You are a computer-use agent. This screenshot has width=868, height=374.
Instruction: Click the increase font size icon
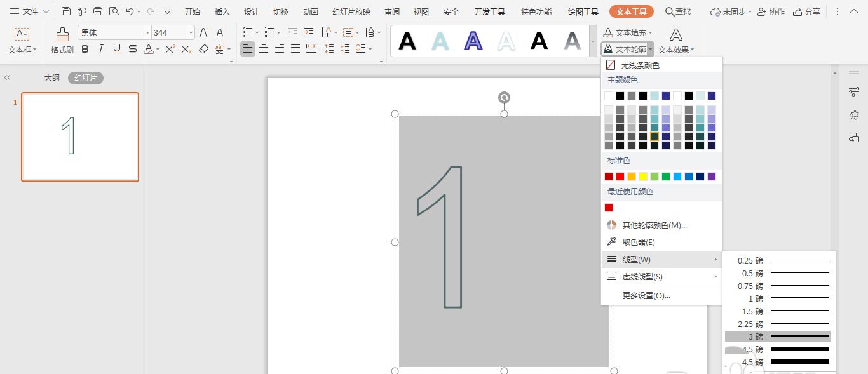pos(204,32)
